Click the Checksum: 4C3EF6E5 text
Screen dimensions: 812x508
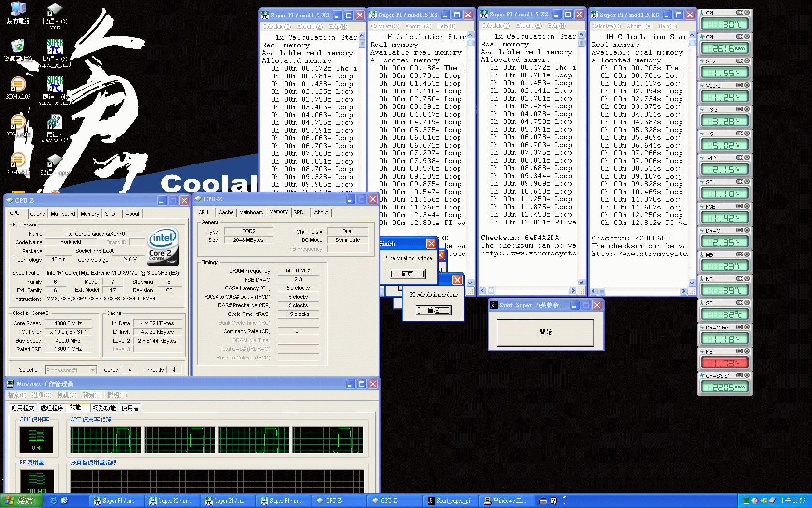click(x=630, y=238)
